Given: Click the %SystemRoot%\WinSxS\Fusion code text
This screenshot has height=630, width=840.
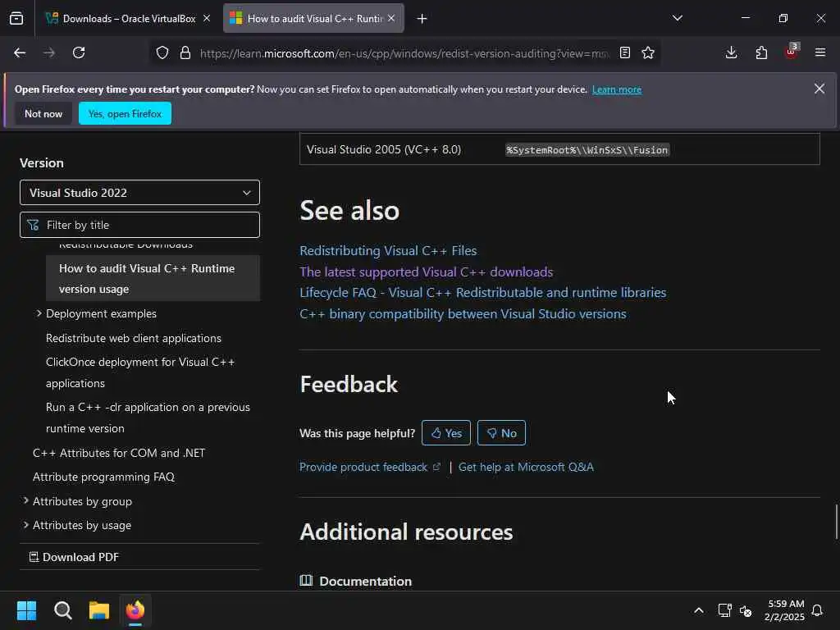Looking at the screenshot, I should pos(587,150).
